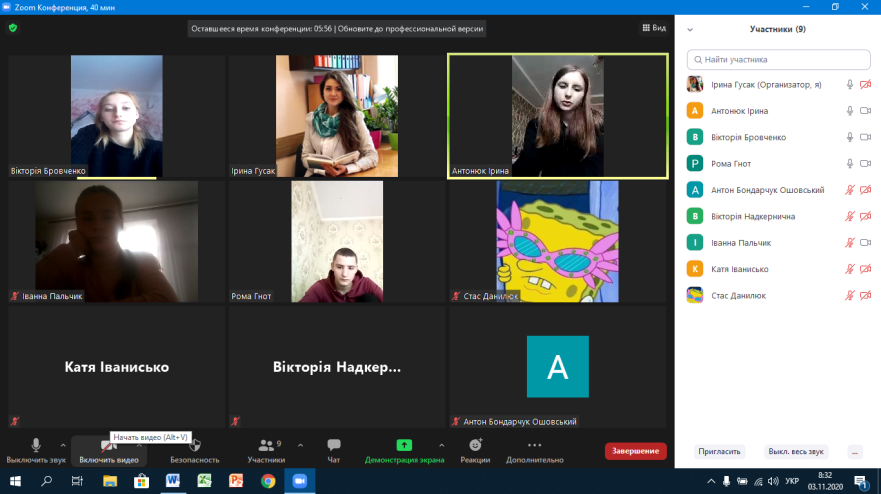The height and width of the screenshot is (494, 881).
Task: Click Zoom icon in the taskbar
Action: [x=299, y=481]
